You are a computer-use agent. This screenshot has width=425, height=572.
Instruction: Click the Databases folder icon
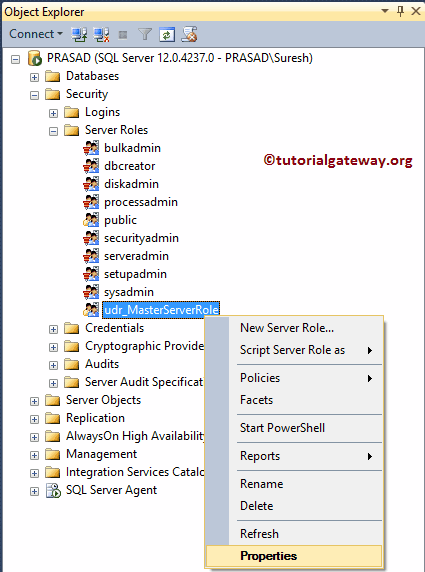[53, 77]
